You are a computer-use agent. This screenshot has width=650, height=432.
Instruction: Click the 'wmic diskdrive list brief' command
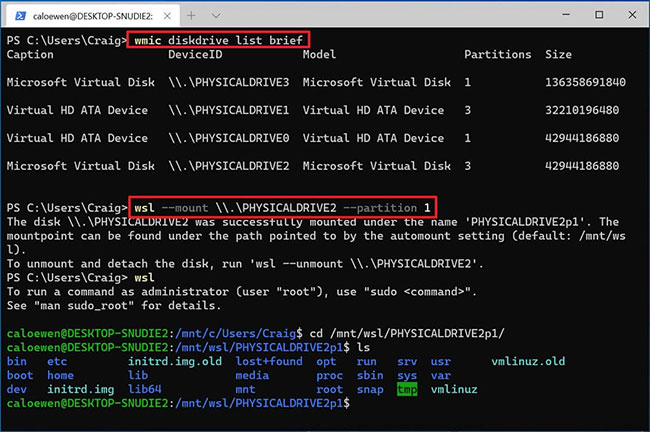click(218, 40)
